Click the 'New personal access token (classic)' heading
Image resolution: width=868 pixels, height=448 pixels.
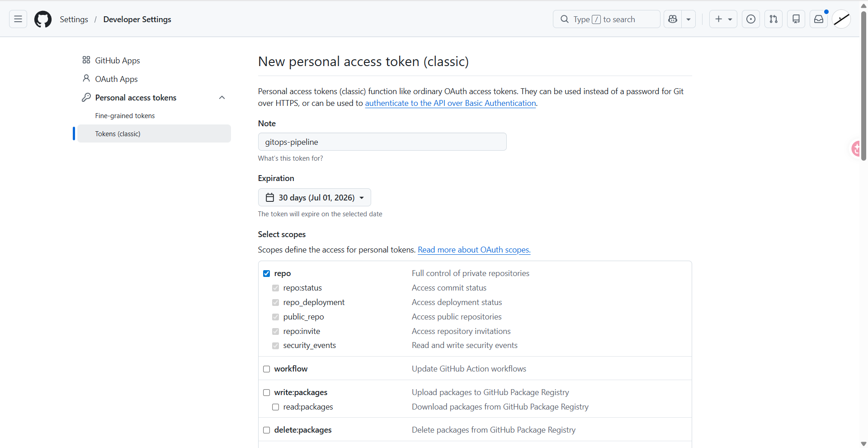coord(363,61)
